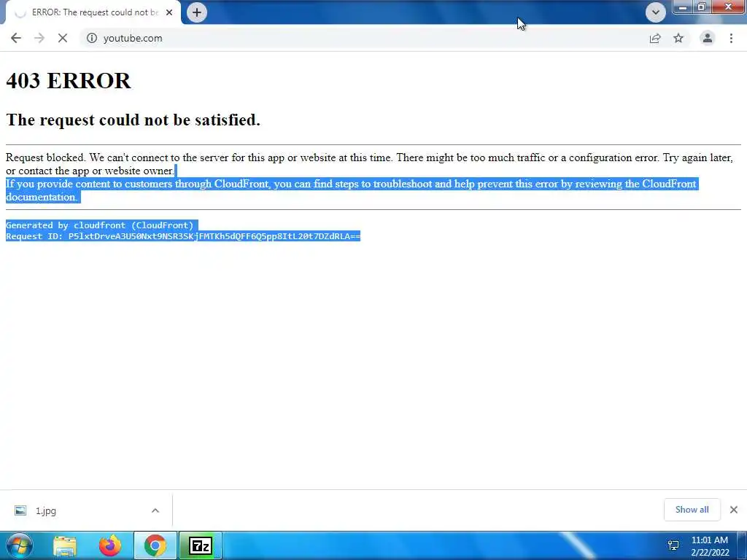Share this page via the share icon
The image size is (747, 560).
point(655,38)
